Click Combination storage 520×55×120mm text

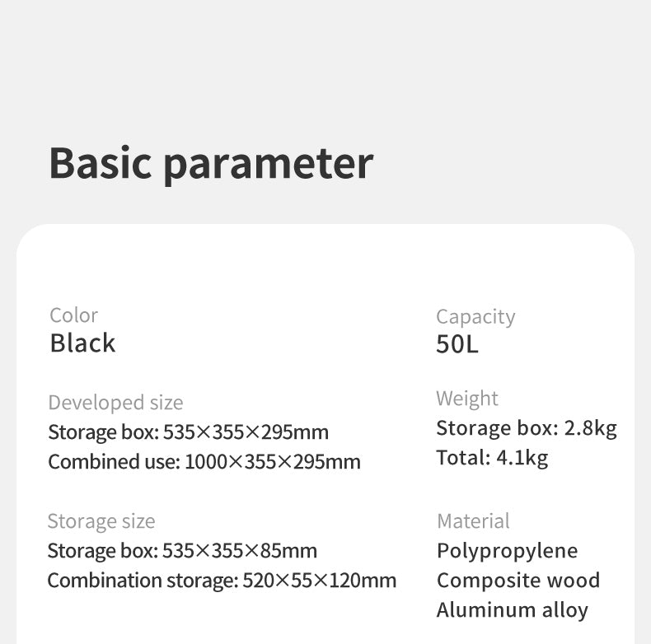[221, 581]
